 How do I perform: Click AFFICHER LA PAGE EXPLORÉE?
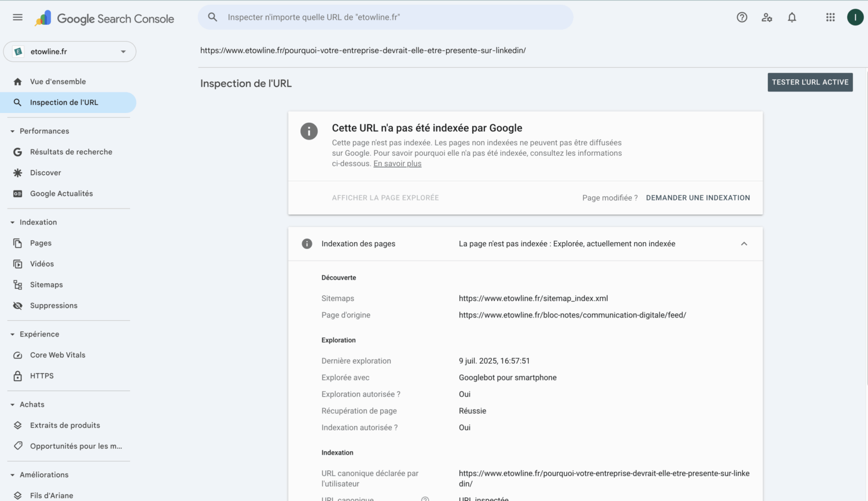point(385,198)
